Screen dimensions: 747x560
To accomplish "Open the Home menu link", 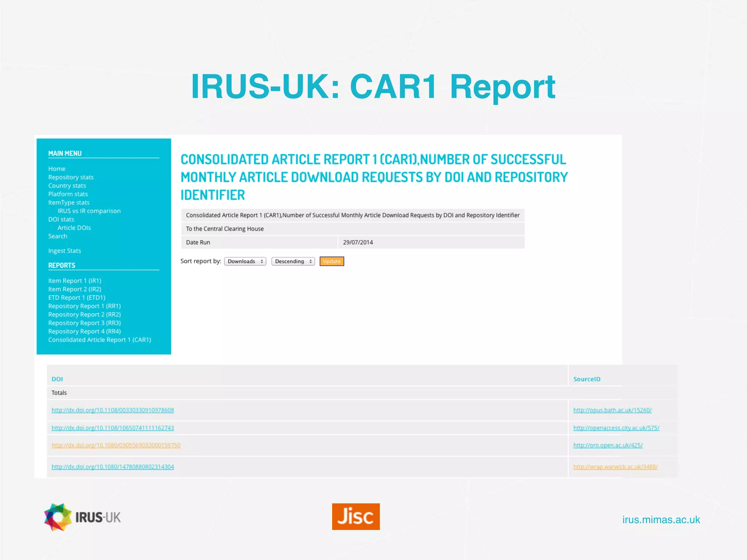I will (x=57, y=169).
